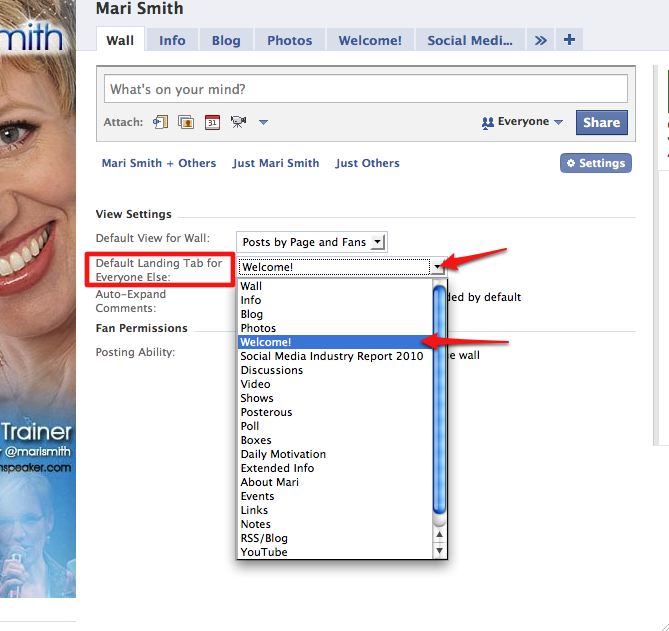
Task: Attach a video using the camera icon
Action: pos(238,122)
